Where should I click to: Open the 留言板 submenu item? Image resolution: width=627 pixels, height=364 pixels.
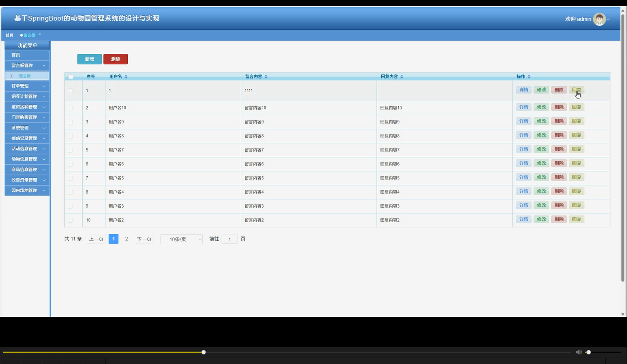pos(27,76)
